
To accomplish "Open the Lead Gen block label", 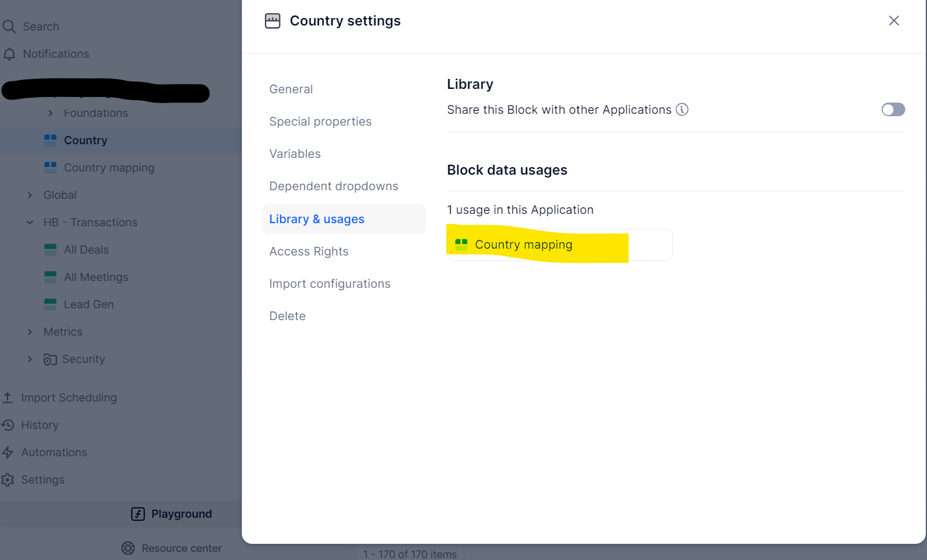I will (x=89, y=305).
